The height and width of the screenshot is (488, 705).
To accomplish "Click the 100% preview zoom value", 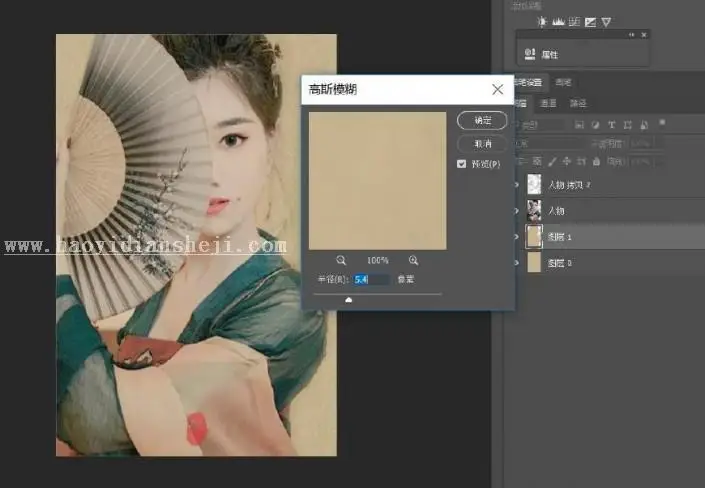I will click(x=378, y=260).
